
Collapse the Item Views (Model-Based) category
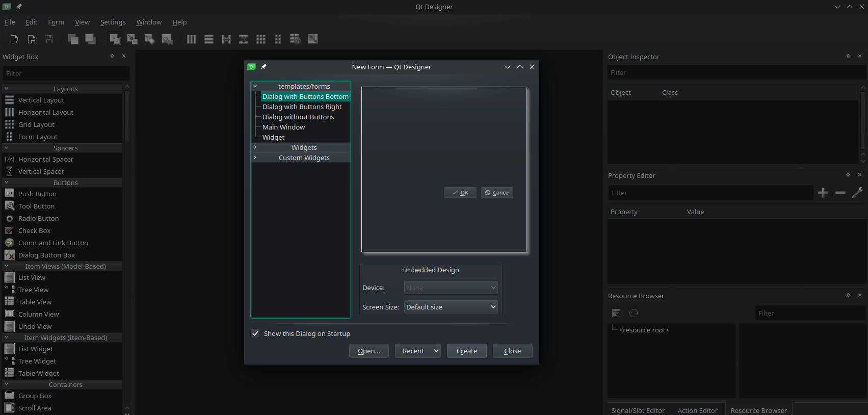(7, 266)
